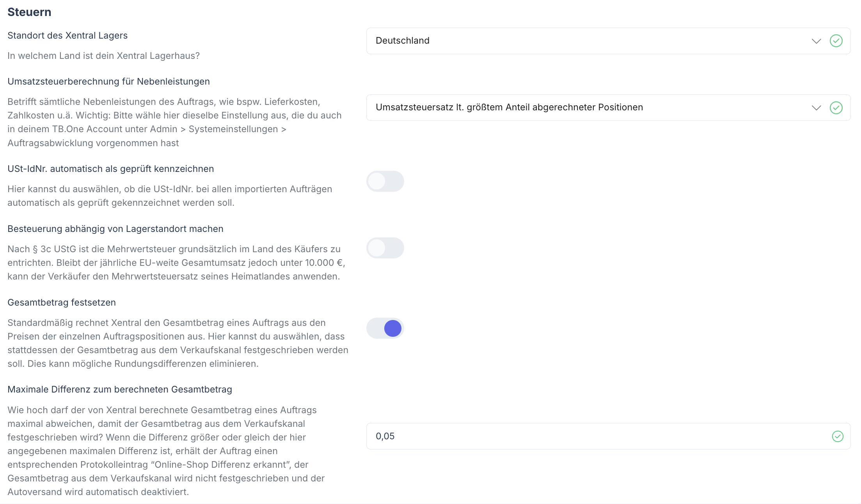
Task: Click the blue knob of the active toggle
Action: [x=393, y=328]
